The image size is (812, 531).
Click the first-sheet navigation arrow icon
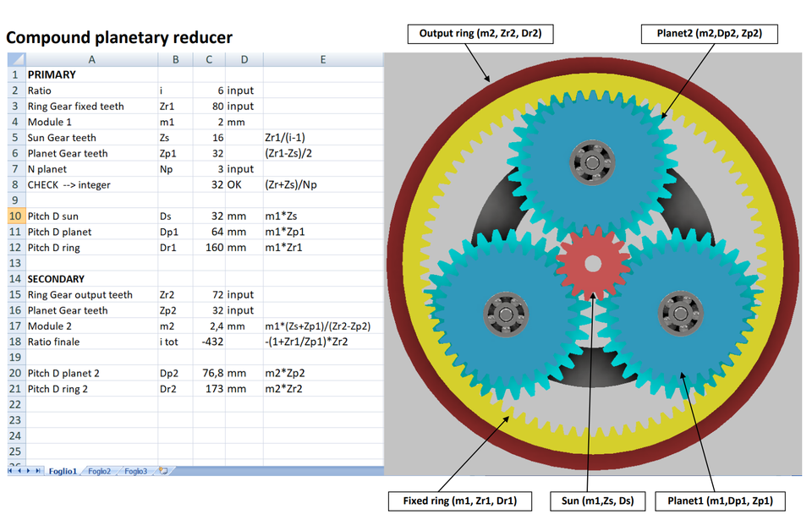(x=10, y=471)
